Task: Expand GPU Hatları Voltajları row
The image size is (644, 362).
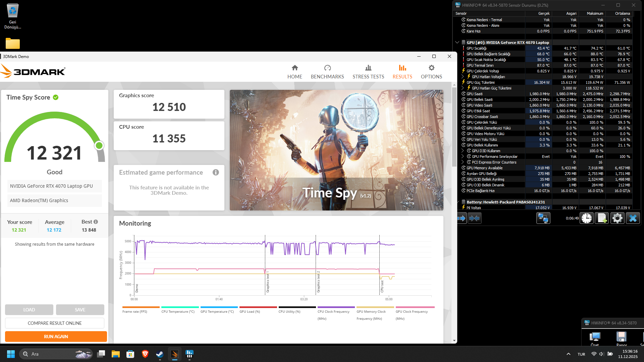Action: point(463,77)
